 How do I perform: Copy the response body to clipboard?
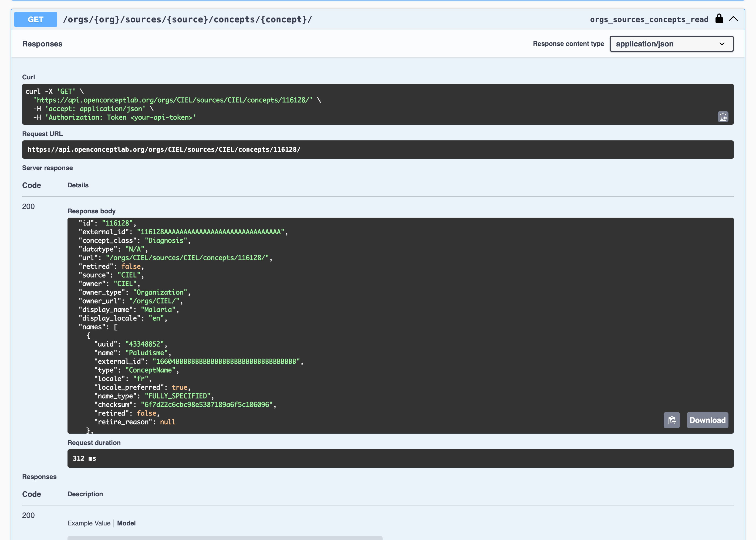(671, 420)
